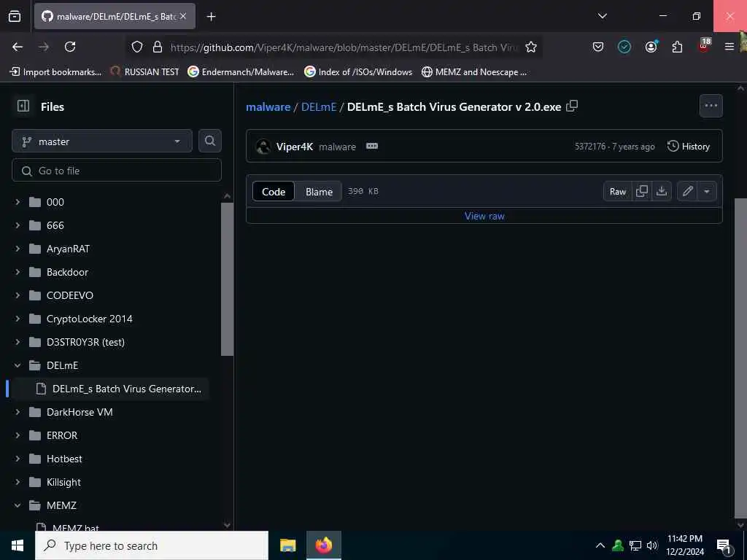The height and width of the screenshot is (560, 747).
Task: Show hidden system tray icons
Action: pyautogui.click(x=600, y=545)
